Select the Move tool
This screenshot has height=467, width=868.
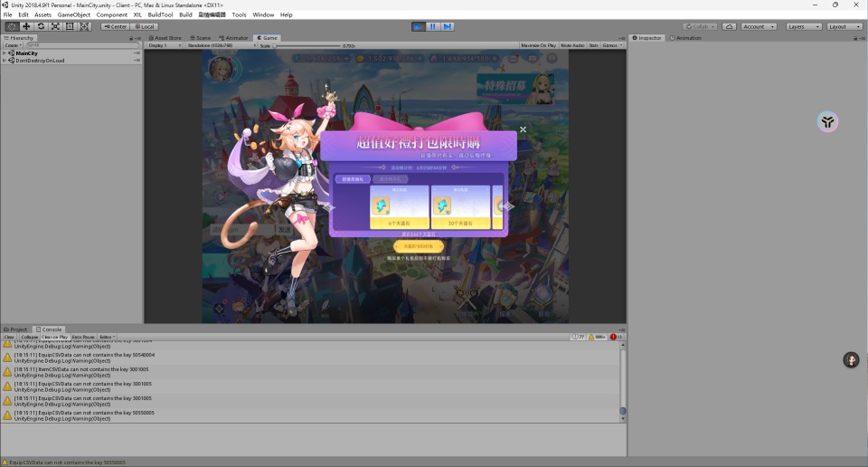(x=26, y=26)
